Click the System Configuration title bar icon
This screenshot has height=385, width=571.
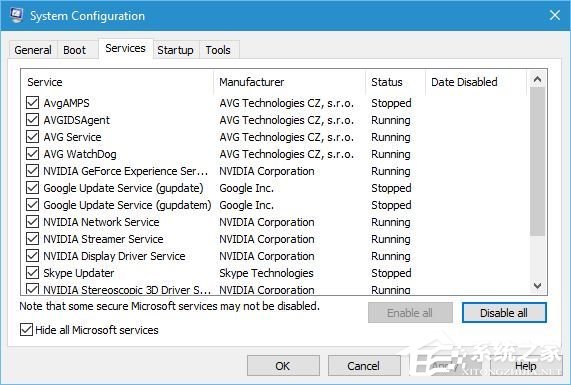point(16,15)
